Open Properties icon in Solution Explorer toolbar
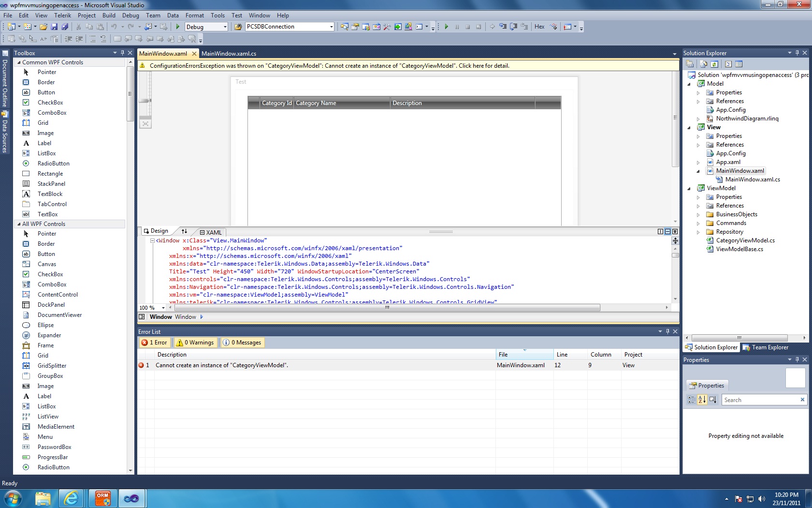The image size is (812, 508). 690,64
